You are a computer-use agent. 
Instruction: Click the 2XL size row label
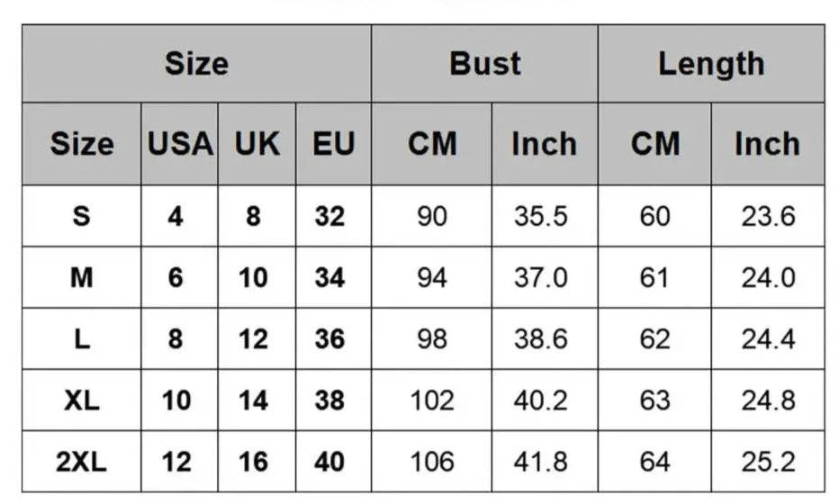coord(81,463)
